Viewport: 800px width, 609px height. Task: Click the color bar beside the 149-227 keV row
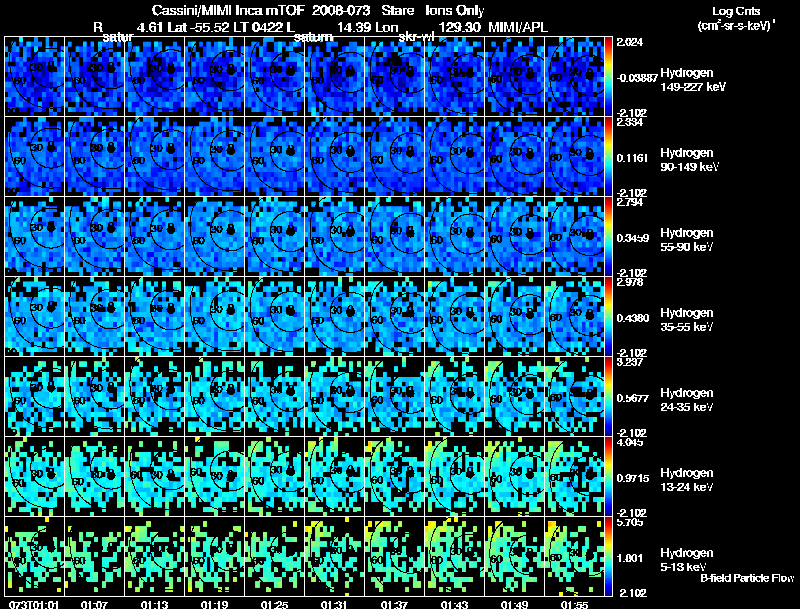(608, 76)
